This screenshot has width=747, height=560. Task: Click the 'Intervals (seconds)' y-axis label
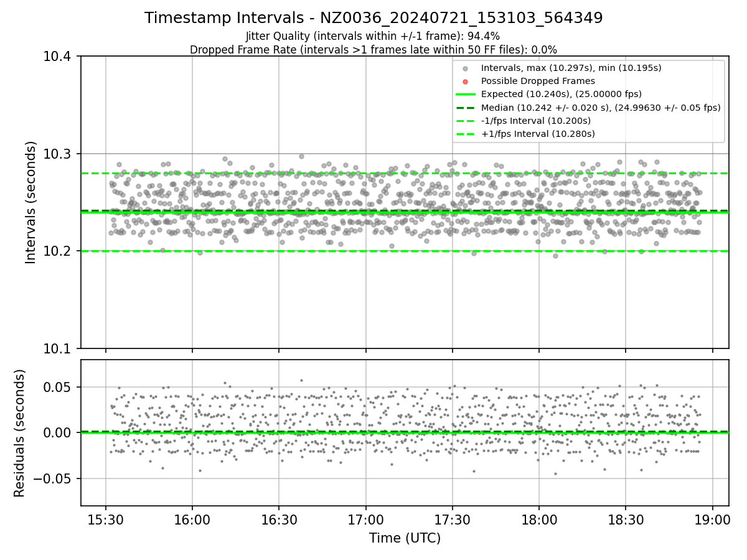[31, 202]
